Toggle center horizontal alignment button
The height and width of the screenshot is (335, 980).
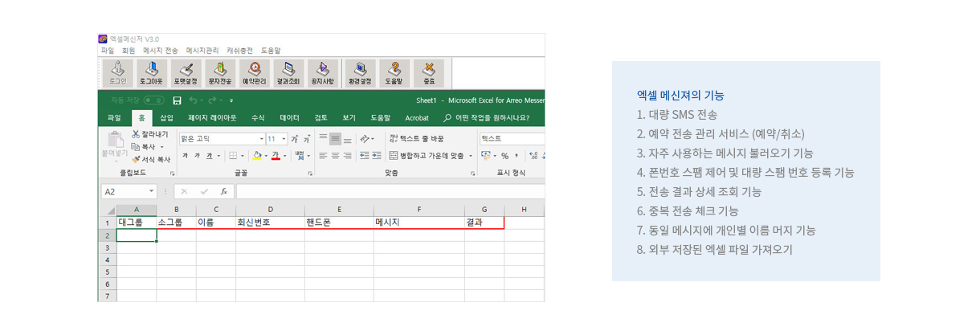(335, 156)
